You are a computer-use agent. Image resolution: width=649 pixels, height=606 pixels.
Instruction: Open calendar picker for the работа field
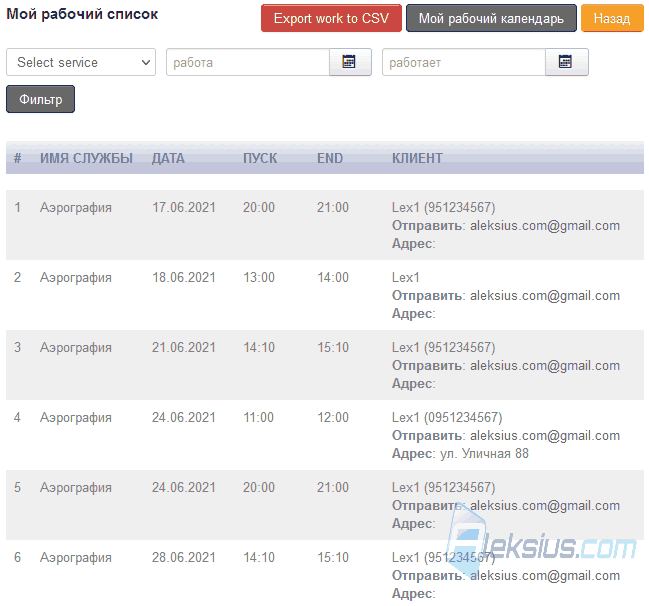coord(350,62)
